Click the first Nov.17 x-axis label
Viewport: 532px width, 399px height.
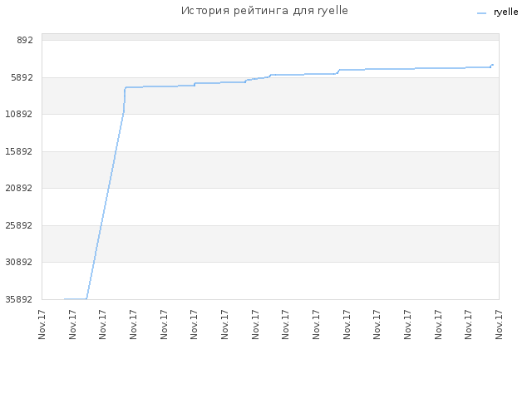[42, 324]
